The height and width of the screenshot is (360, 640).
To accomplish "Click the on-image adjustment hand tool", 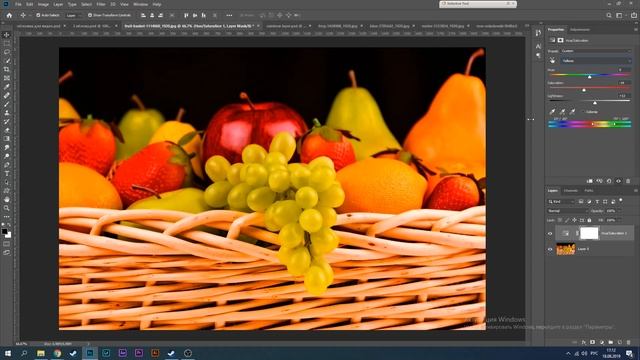I will point(552,60).
